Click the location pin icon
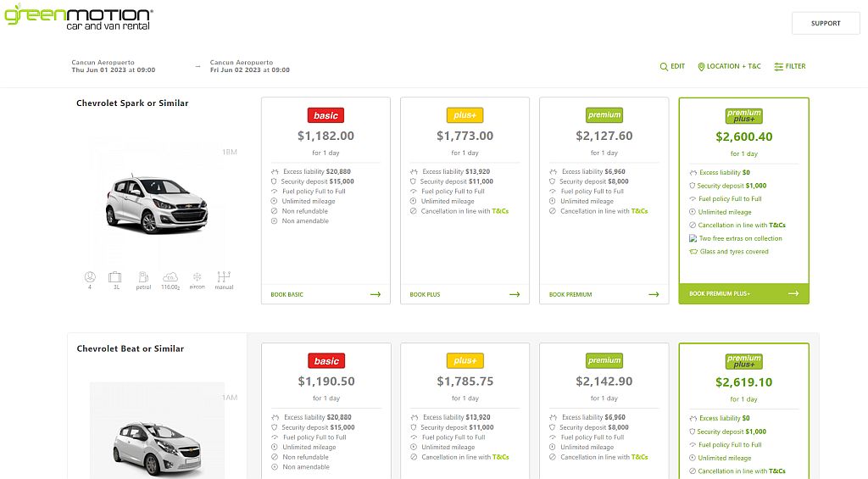This screenshot has height=479, width=868. pyautogui.click(x=701, y=66)
